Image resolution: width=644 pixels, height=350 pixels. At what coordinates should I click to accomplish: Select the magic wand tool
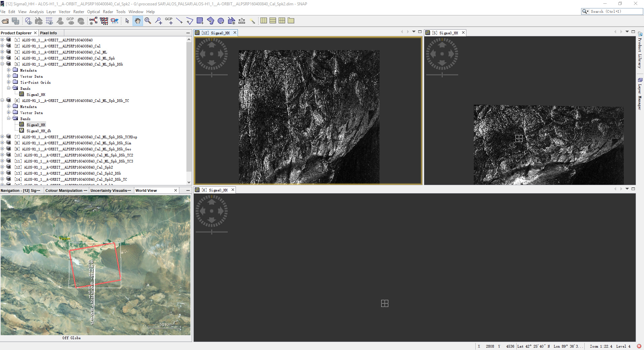tap(253, 21)
